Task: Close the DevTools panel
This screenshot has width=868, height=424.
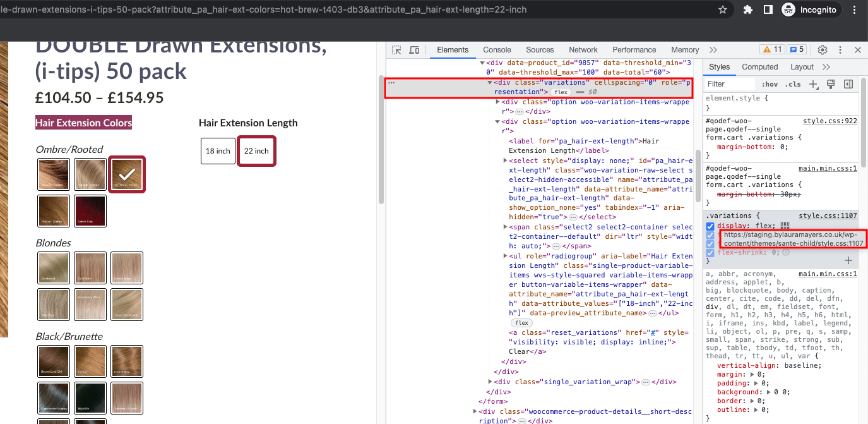Action: tap(858, 50)
